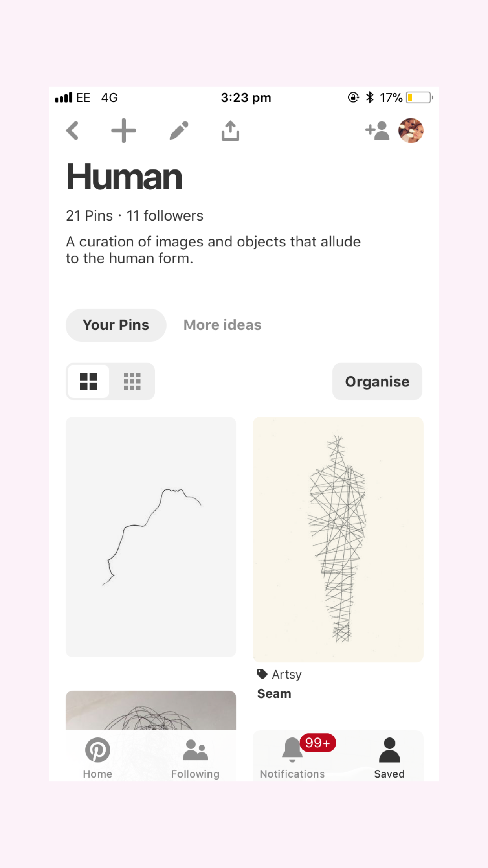
Task: Switch to large two-column grid view
Action: pyautogui.click(x=88, y=381)
